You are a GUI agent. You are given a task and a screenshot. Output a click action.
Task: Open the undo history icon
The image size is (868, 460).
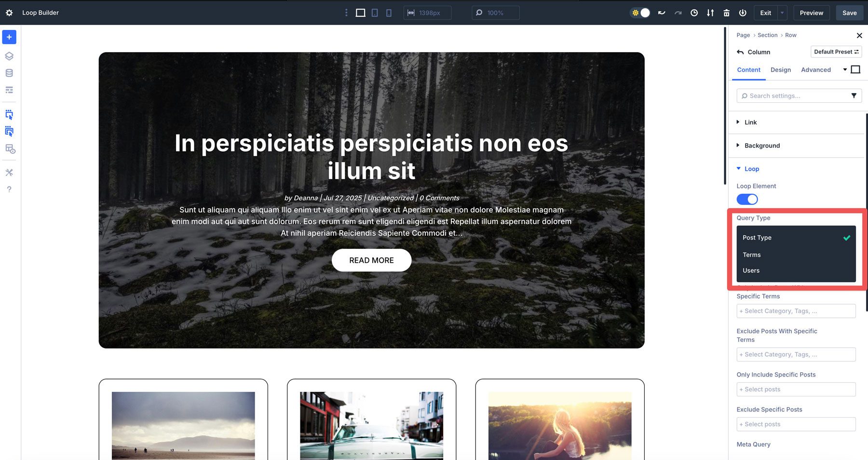694,13
